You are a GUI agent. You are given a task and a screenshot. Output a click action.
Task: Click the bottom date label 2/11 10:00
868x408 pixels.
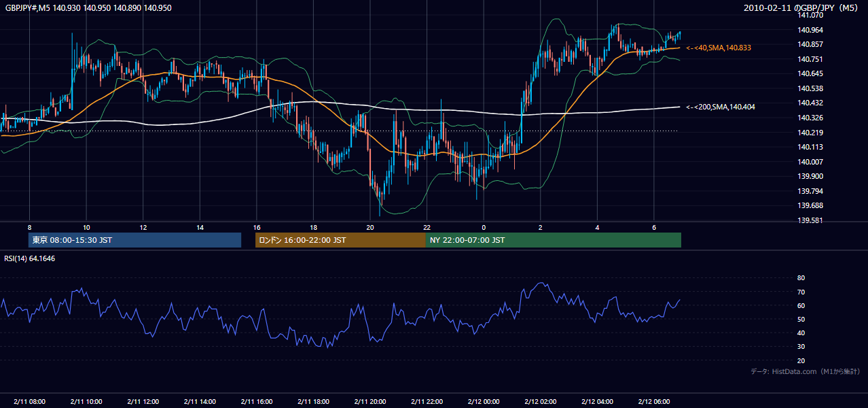click(x=86, y=402)
